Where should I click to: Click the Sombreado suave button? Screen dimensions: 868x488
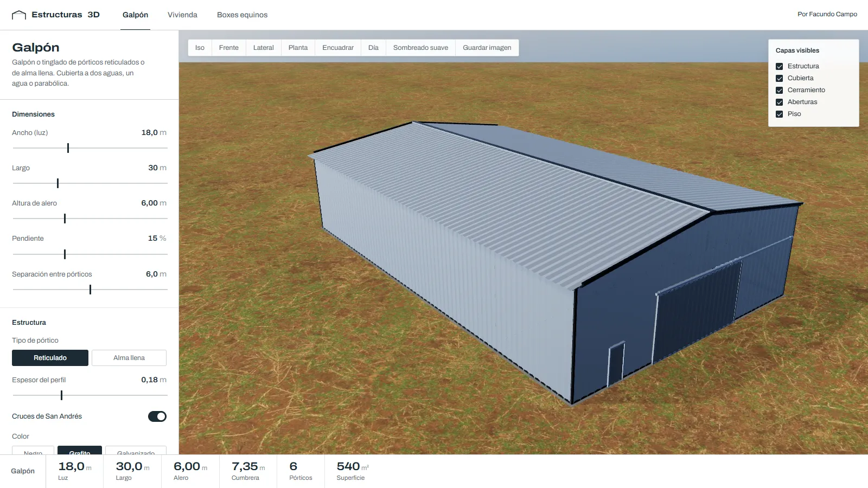[x=420, y=48]
